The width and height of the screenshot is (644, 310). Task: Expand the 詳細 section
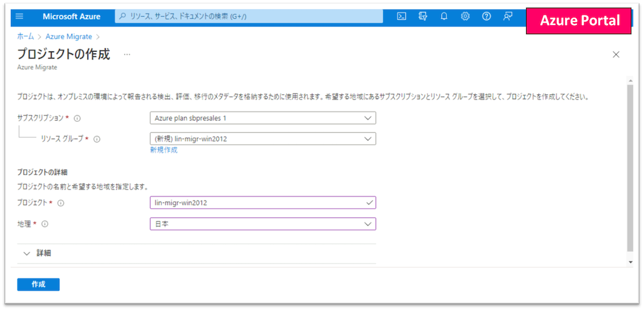196,253
